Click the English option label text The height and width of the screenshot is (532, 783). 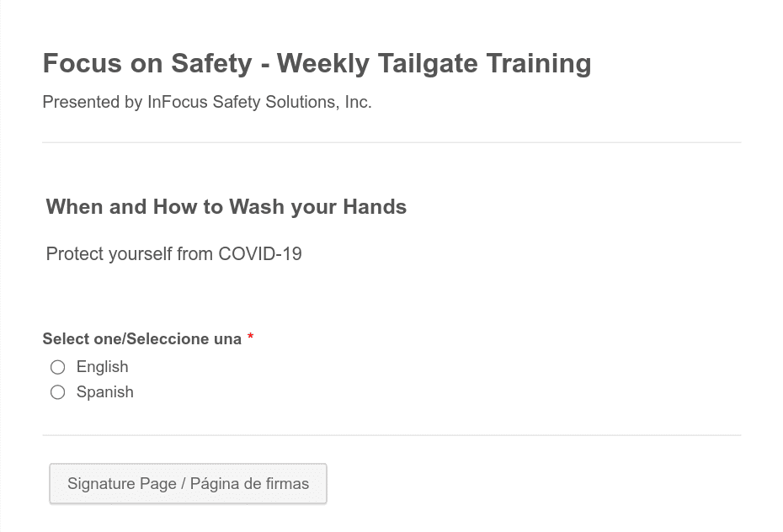pos(102,367)
